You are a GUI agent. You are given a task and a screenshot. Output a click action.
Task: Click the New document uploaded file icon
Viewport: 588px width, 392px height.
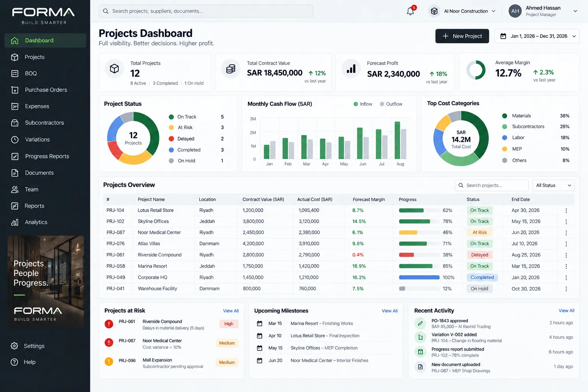coord(420,367)
